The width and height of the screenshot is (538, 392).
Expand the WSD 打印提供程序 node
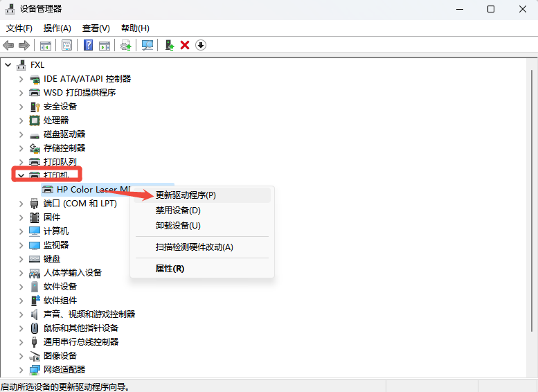21,93
